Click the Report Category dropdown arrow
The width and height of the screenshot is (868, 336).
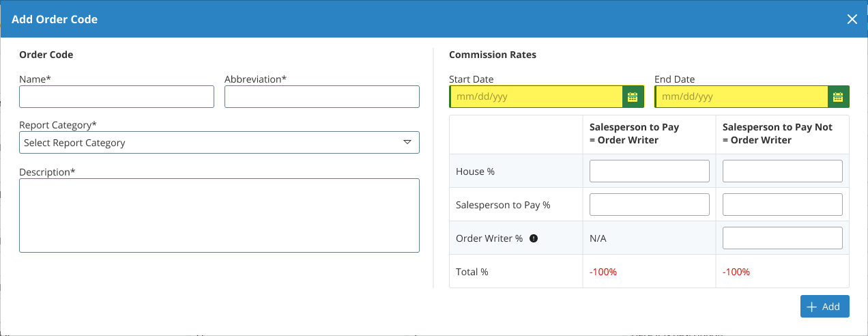coord(407,143)
